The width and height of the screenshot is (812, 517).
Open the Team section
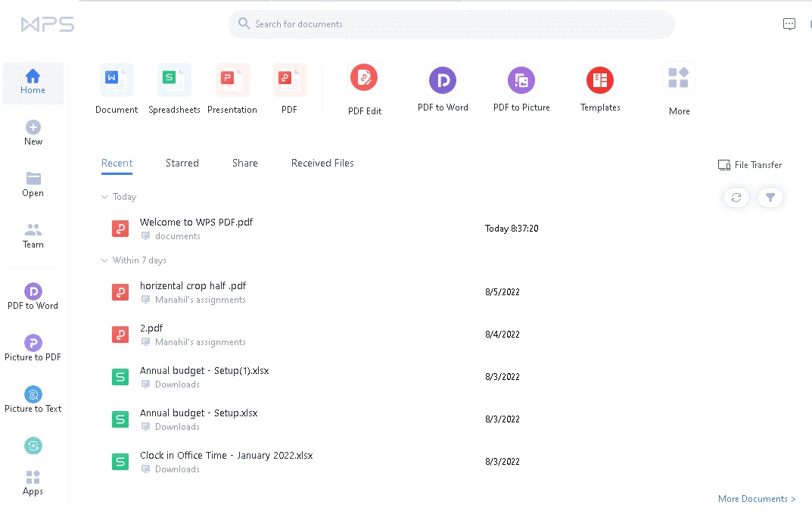pyautogui.click(x=33, y=235)
